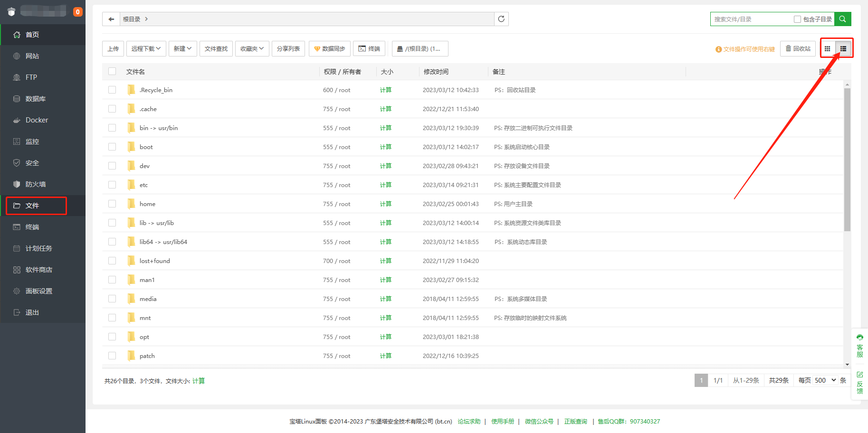Viewport: 868px width, 433px height.
Task: Refresh the directory listing
Action: click(501, 19)
